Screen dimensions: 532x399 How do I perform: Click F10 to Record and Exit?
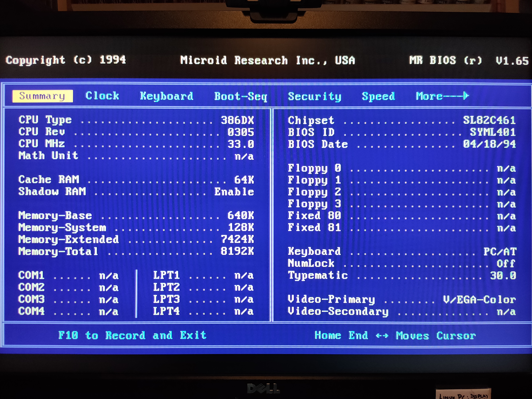(132, 335)
